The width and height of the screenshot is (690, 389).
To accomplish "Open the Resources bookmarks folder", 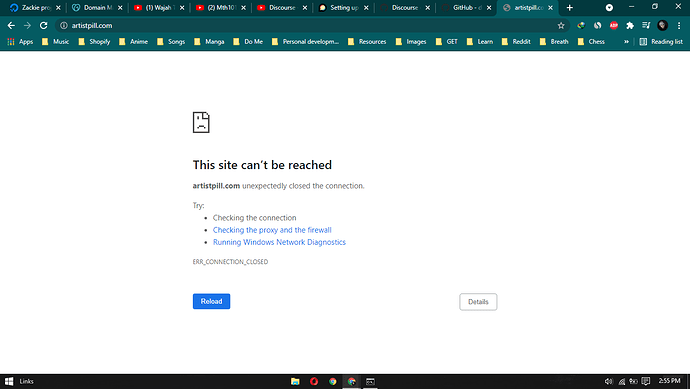I will click(367, 41).
